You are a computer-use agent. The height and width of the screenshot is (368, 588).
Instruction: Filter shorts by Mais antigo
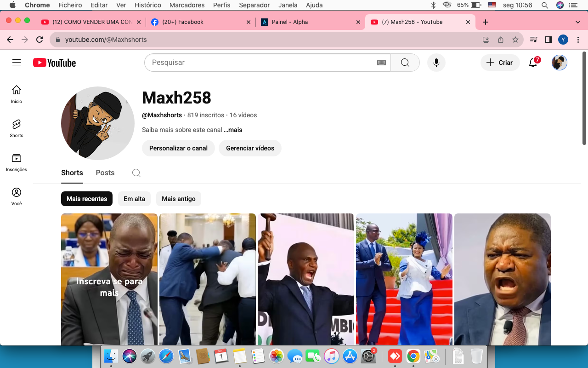179,199
